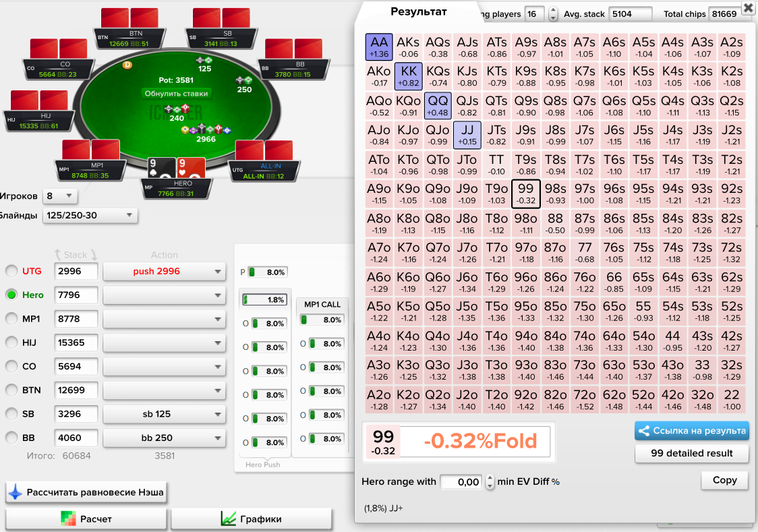
Task: Click the Расчет button
Action: (x=86, y=519)
